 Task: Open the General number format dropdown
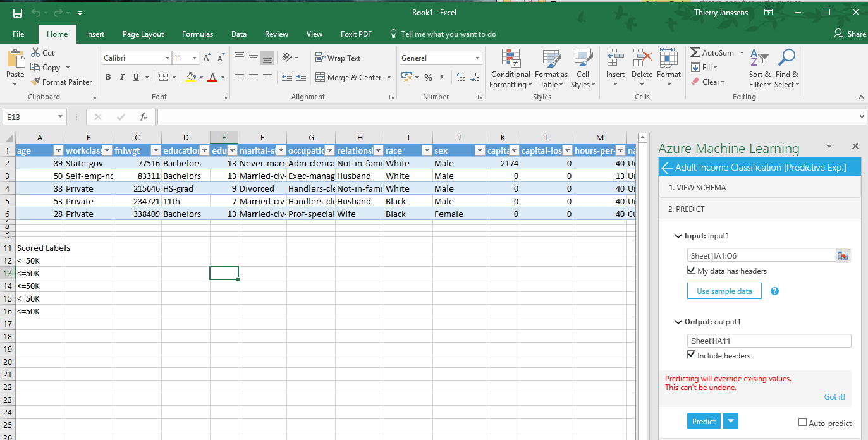pyautogui.click(x=478, y=58)
